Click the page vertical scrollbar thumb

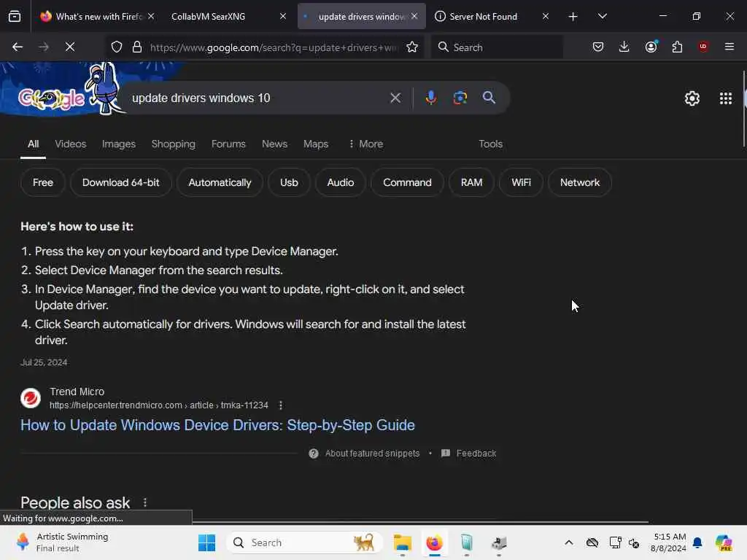744,109
